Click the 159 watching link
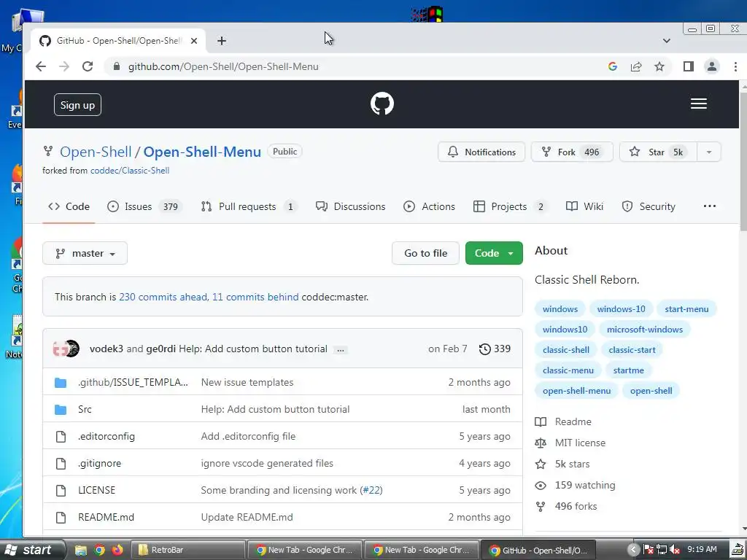The image size is (747, 560). [x=575, y=485]
